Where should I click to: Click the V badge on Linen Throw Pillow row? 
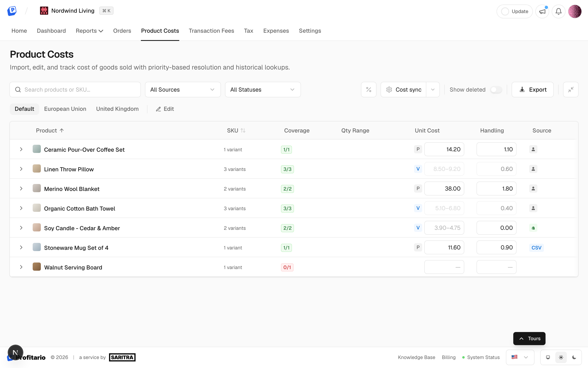tap(418, 169)
